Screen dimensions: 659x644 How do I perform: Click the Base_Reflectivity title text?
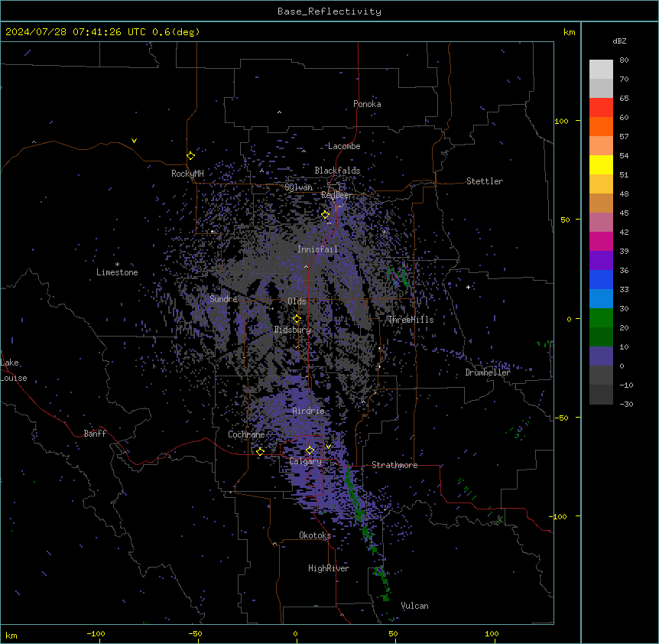pos(329,11)
